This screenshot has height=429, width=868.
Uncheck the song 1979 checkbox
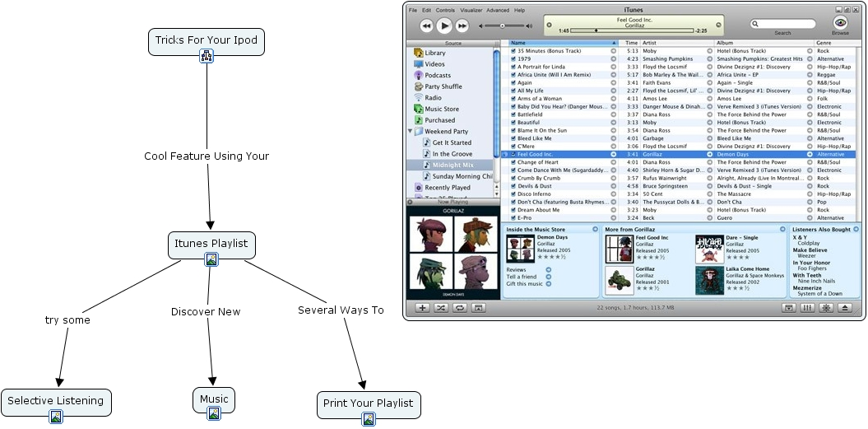[513, 59]
